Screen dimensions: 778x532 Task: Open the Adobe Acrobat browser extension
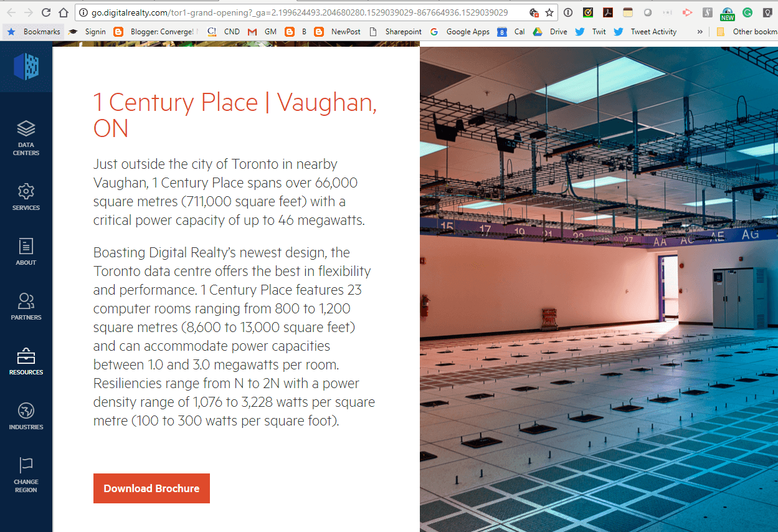[x=607, y=11]
